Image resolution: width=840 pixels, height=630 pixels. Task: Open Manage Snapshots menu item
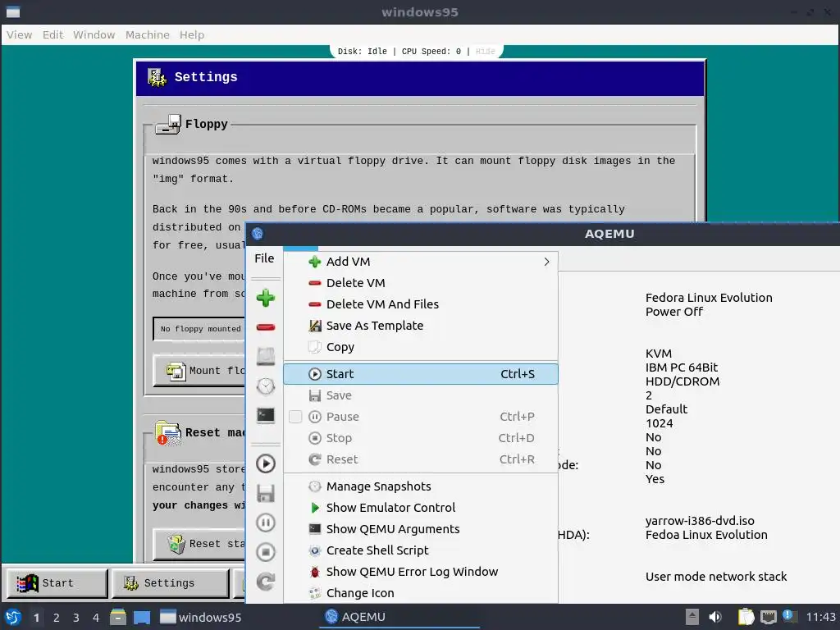click(421, 486)
